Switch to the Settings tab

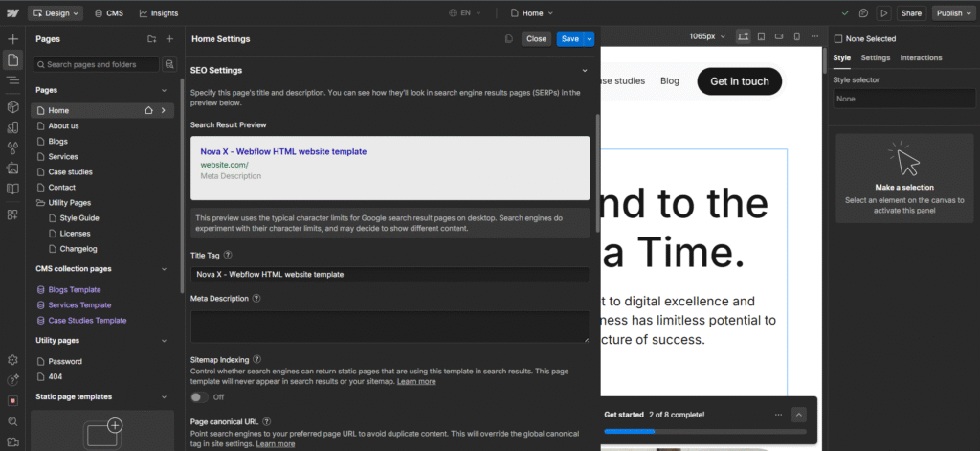876,57
